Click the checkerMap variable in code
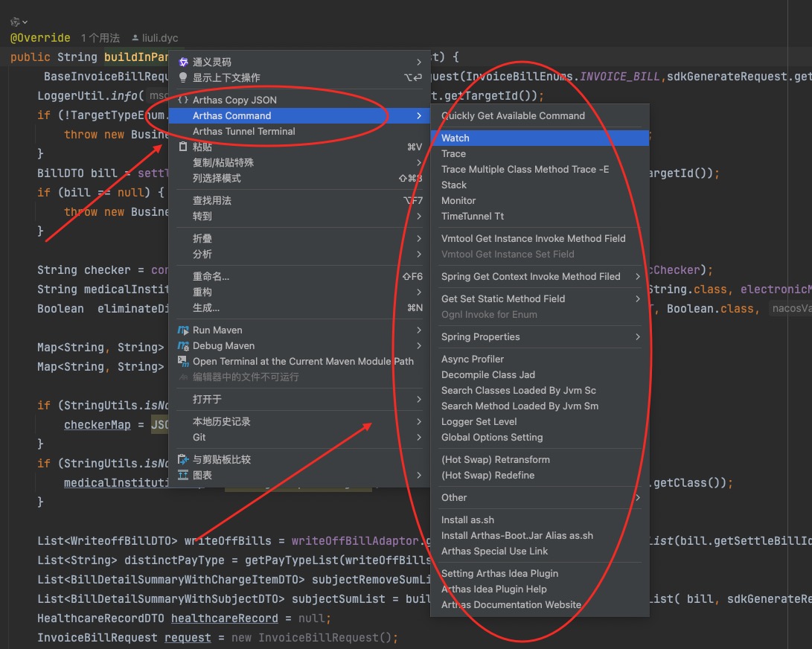This screenshot has height=649, width=812. (x=97, y=425)
